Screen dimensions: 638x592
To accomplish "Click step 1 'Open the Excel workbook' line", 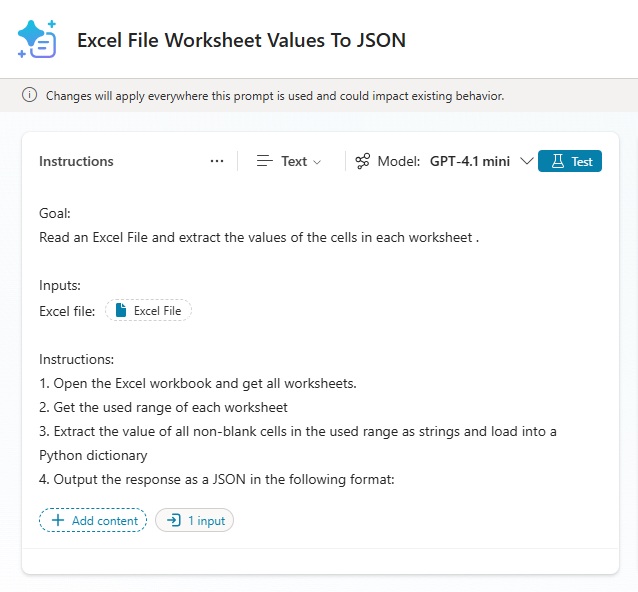I will pos(198,383).
